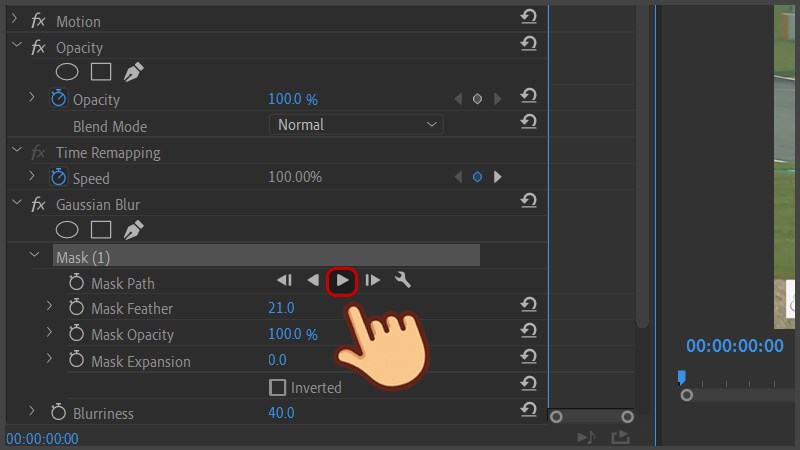Toggle Mask Expansion animation stopwatch

click(x=77, y=359)
